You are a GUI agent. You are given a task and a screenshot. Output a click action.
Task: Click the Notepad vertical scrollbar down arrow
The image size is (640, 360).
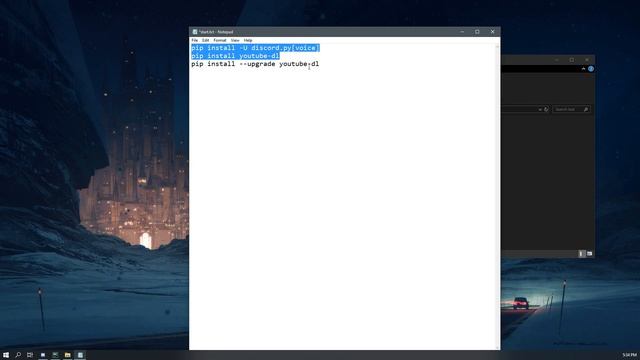click(x=498, y=347)
